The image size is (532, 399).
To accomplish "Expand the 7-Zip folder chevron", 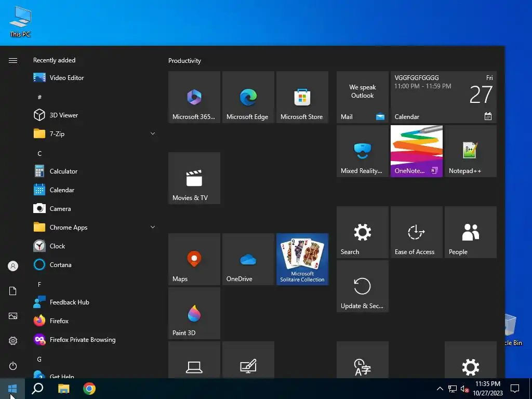I will pyautogui.click(x=153, y=134).
